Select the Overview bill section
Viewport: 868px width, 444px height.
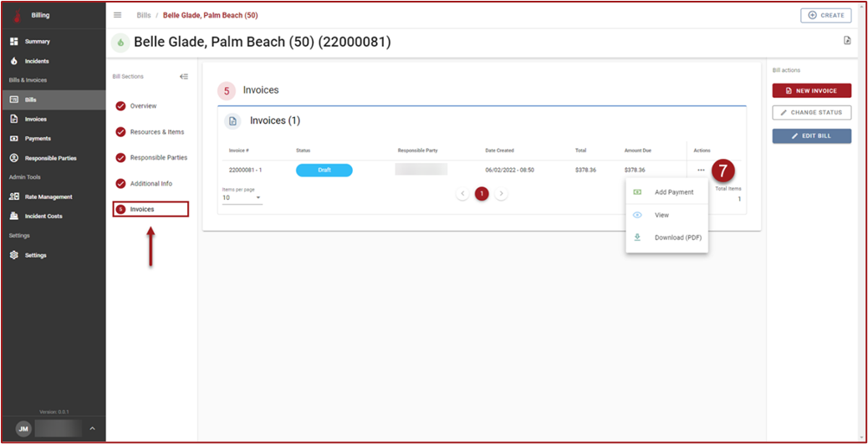click(x=143, y=106)
